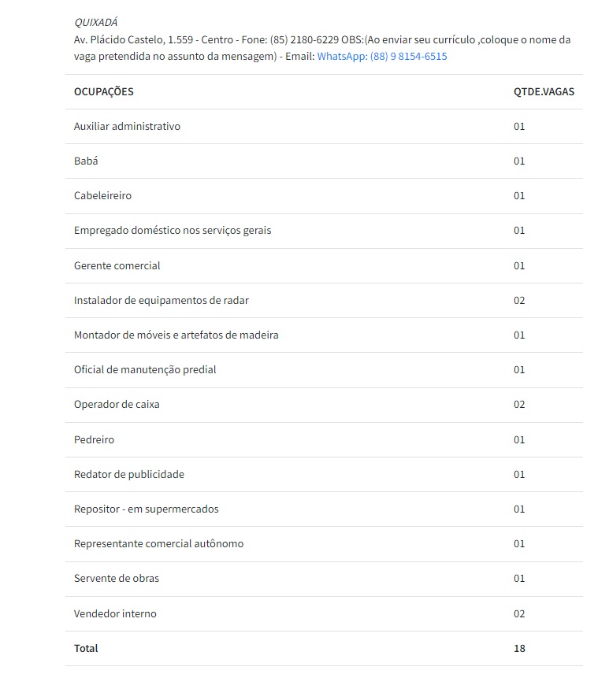Select Repositor - em supermercados row
Image resolution: width=598 pixels, height=700 pixels.
(147, 509)
